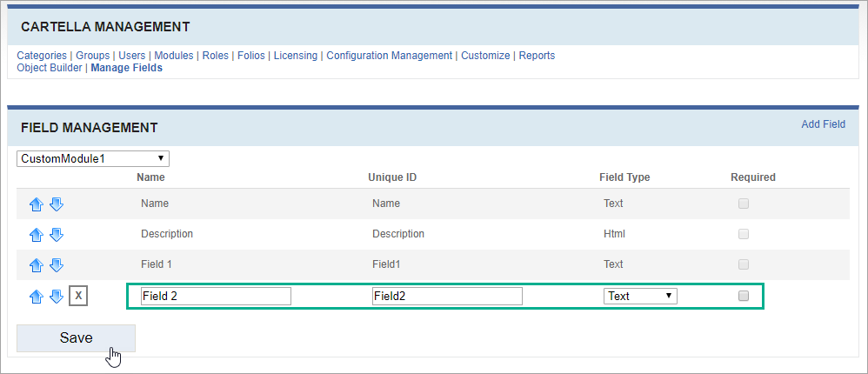Go to Groups section
The image size is (868, 374).
[92, 56]
